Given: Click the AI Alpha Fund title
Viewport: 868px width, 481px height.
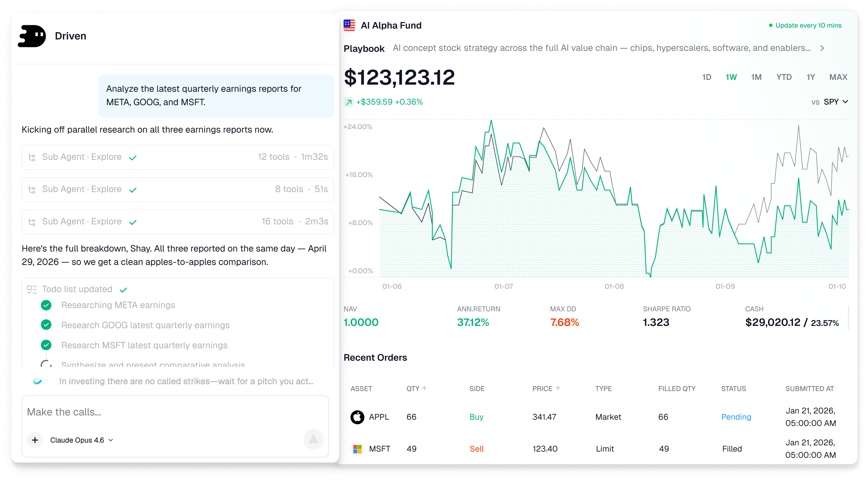Looking at the screenshot, I should click(391, 26).
